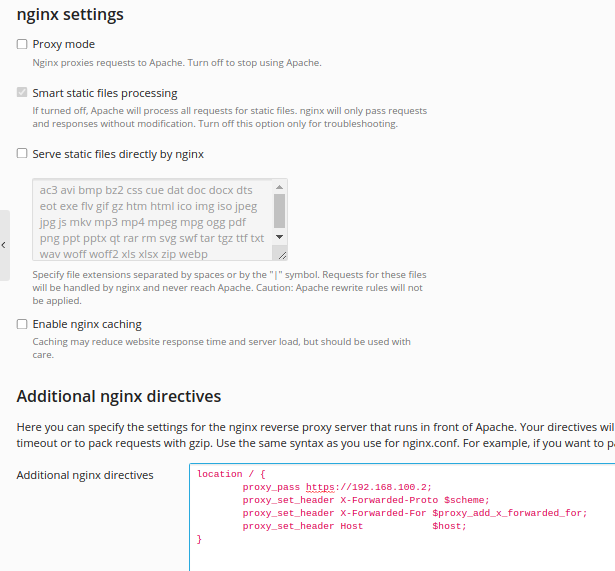This screenshot has height=571, width=615.
Task: Click the proxy_pass https://192.168.100.2 line
Action: (x=337, y=487)
